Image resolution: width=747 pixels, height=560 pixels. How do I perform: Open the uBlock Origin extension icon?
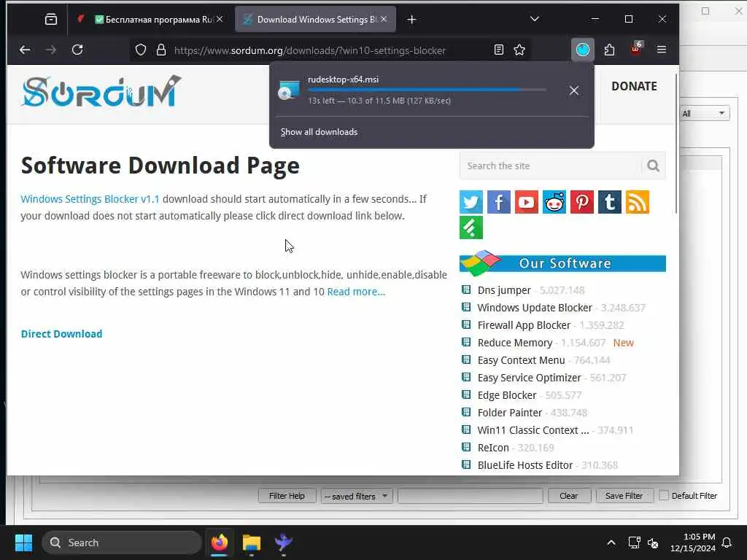point(636,49)
